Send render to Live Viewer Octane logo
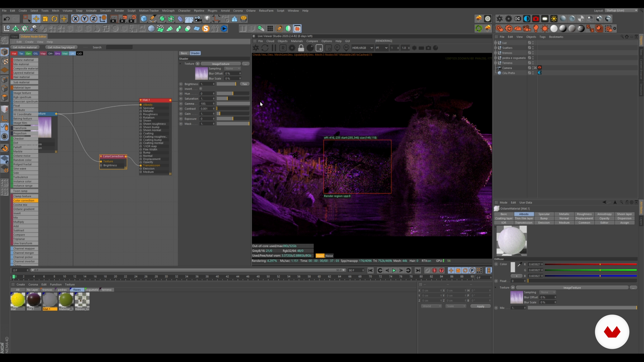Viewport: 644px width, 362px height. coord(256,48)
